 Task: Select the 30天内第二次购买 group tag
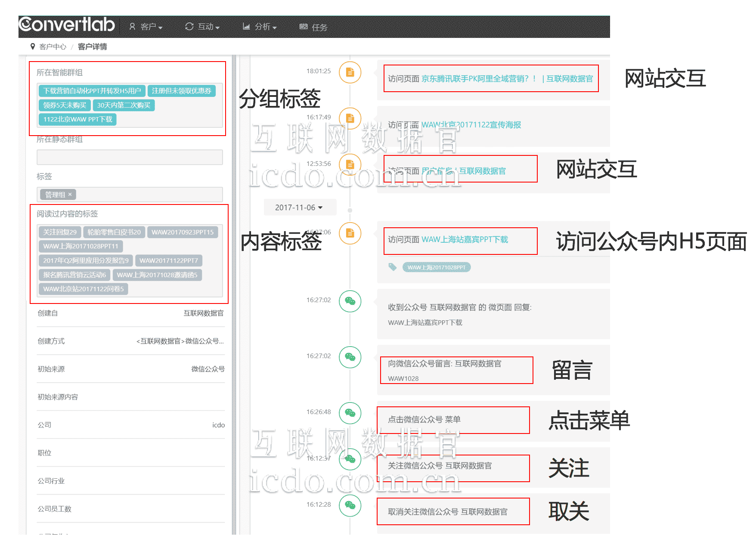coord(124,105)
